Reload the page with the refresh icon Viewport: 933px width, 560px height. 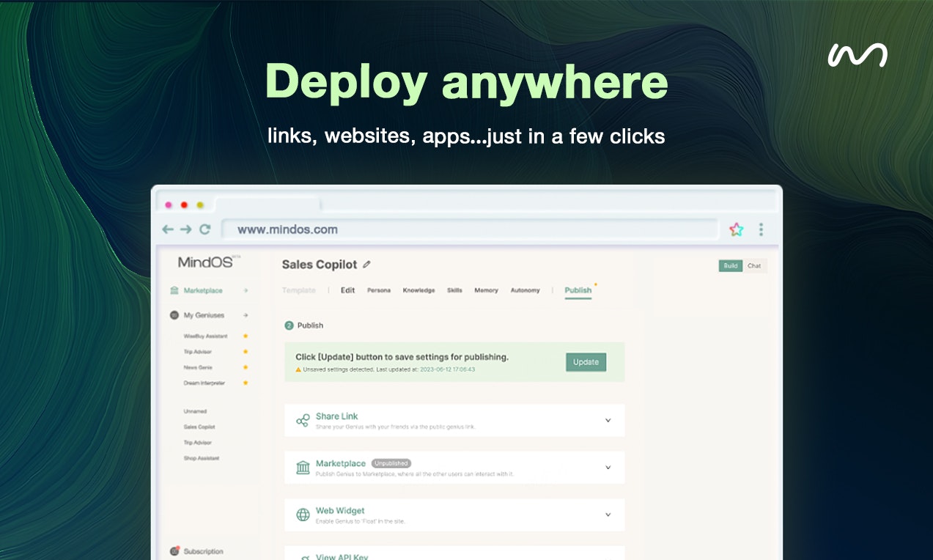205,229
